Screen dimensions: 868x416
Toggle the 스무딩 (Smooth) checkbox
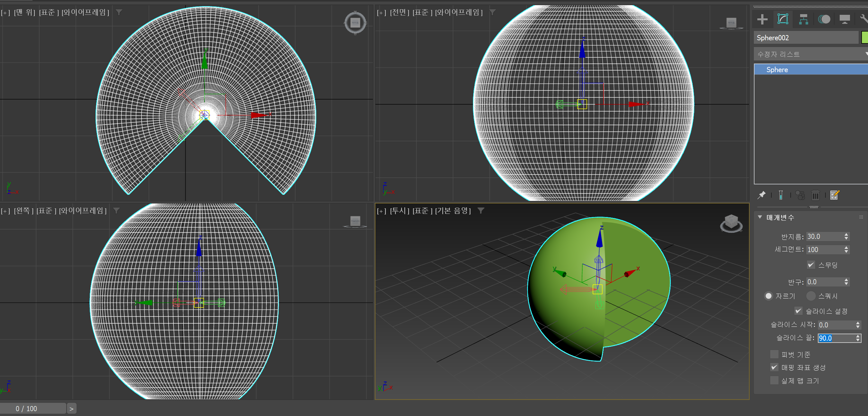pos(811,265)
